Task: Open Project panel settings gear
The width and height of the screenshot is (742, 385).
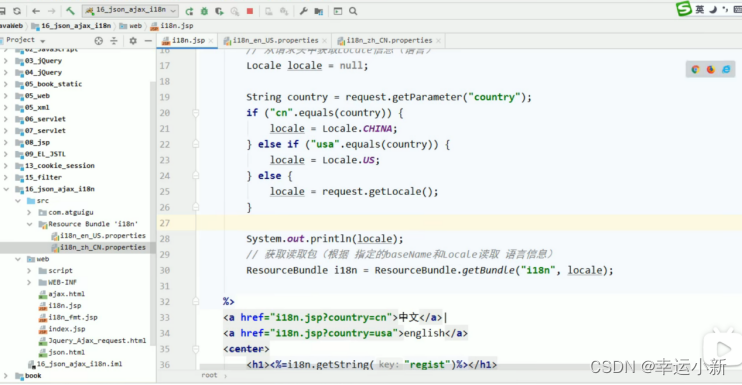Action: click(133, 41)
